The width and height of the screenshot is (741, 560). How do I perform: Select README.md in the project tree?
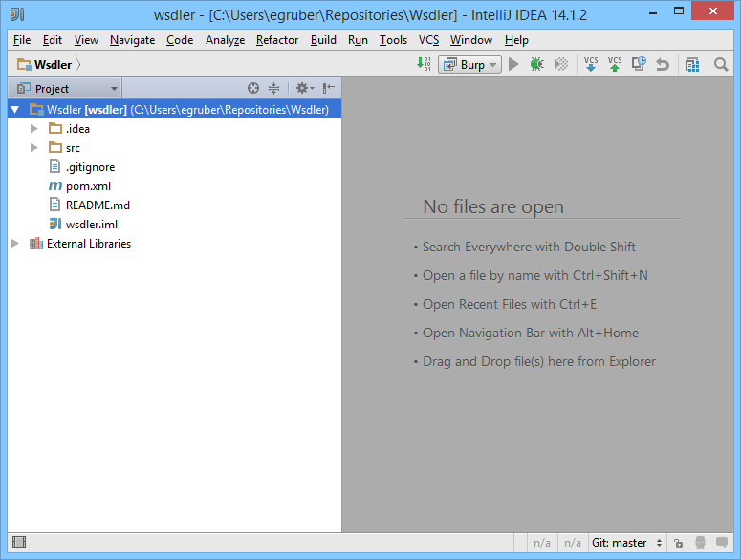tap(98, 205)
